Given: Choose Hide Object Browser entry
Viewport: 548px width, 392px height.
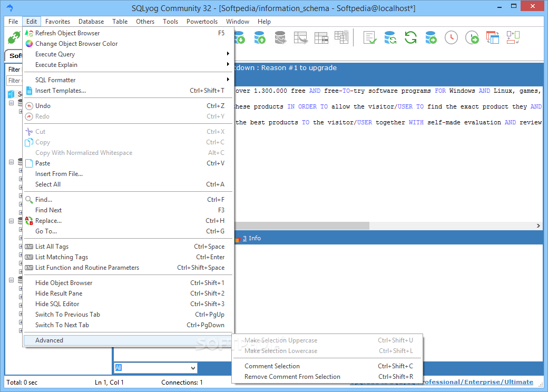Looking at the screenshot, I should click(x=128, y=283).
